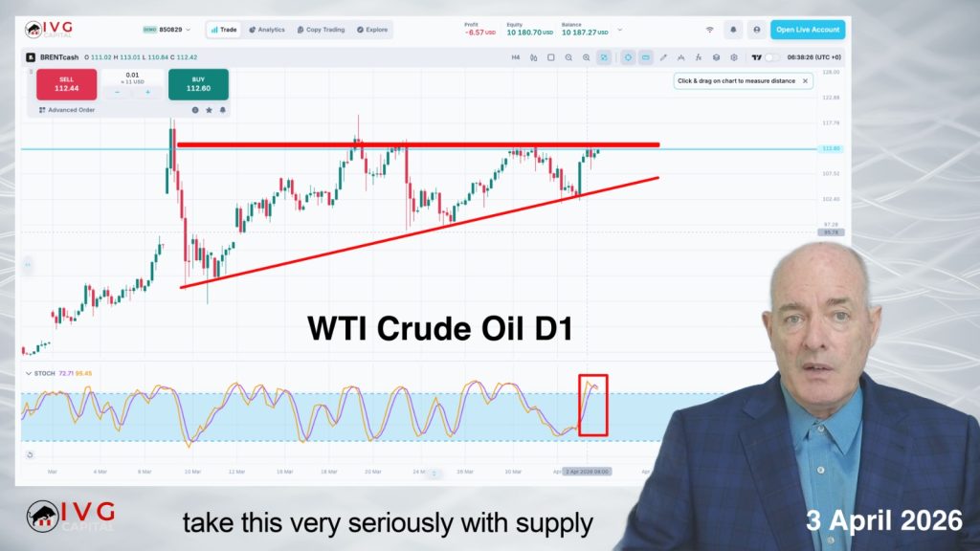Screen dimensions: 980x551
Task: Click Open Live Account button
Action: coord(808,30)
